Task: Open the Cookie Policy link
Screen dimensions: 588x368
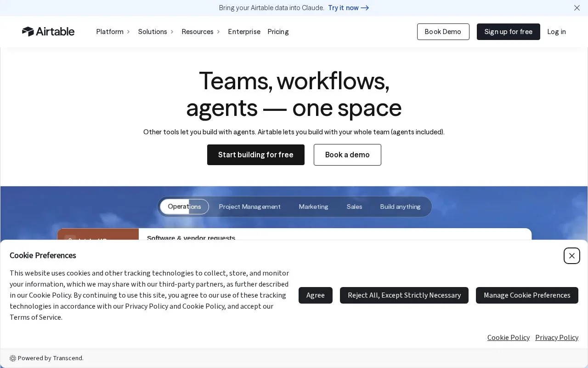Action: click(x=509, y=338)
